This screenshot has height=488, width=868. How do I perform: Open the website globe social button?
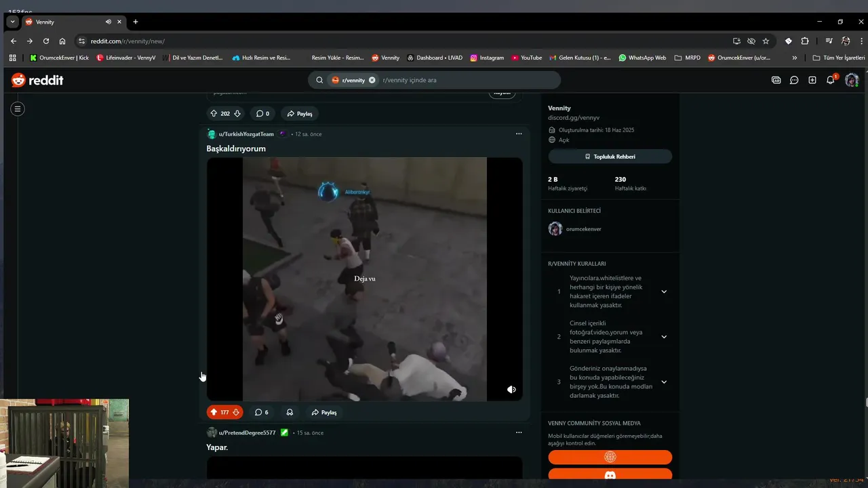tap(610, 457)
